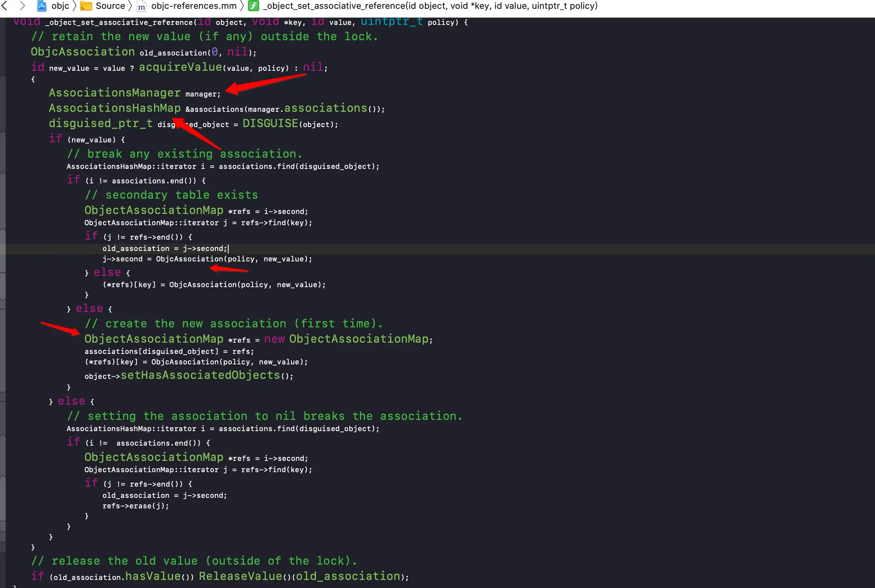
Task: Click the green function symbol icon
Action: click(254, 6)
